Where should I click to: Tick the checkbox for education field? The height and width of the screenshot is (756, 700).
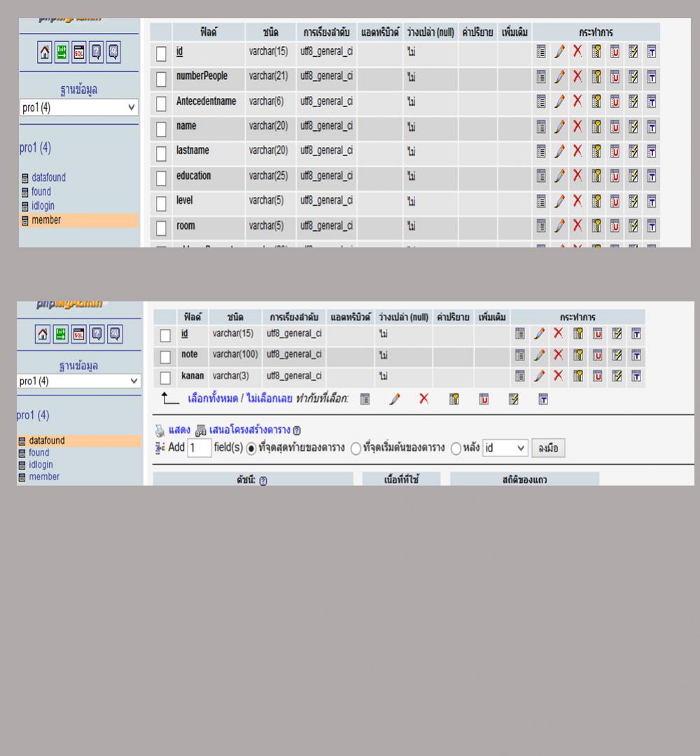point(161,178)
